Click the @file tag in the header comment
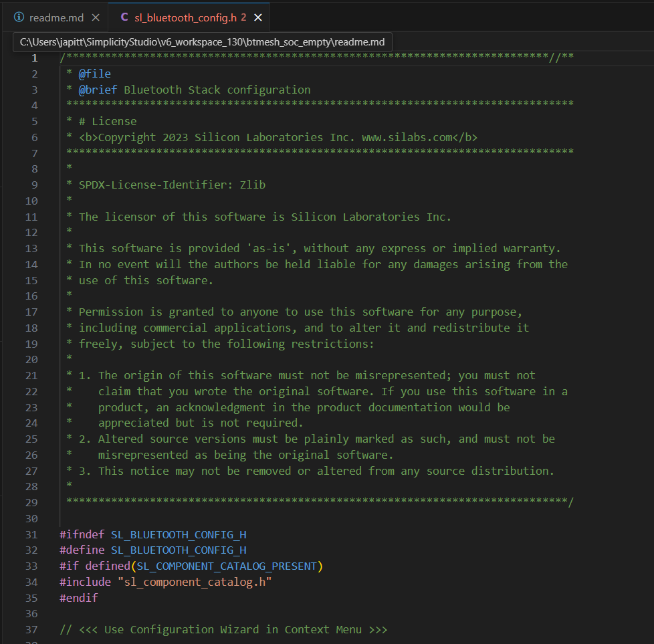 94,74
